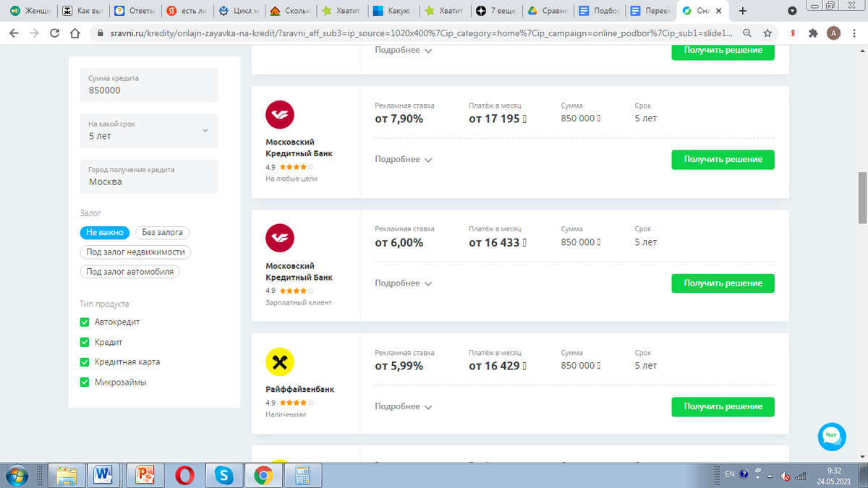
Task: Open File Explorer from the taskbar
Action: pos(67,475)
